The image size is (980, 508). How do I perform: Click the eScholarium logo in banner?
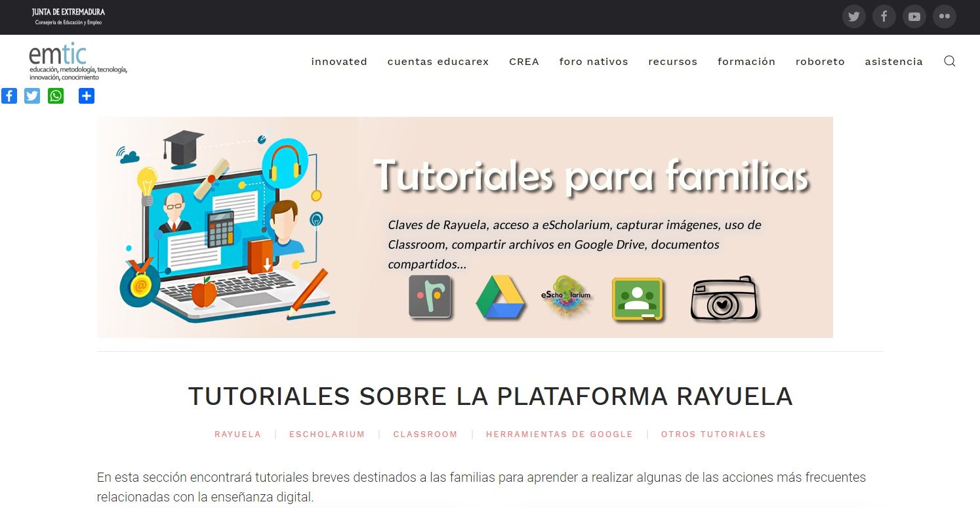click(565, 296)
